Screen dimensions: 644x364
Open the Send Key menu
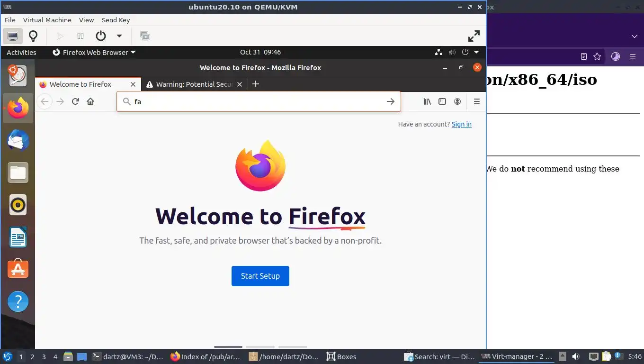pos(116,20)
